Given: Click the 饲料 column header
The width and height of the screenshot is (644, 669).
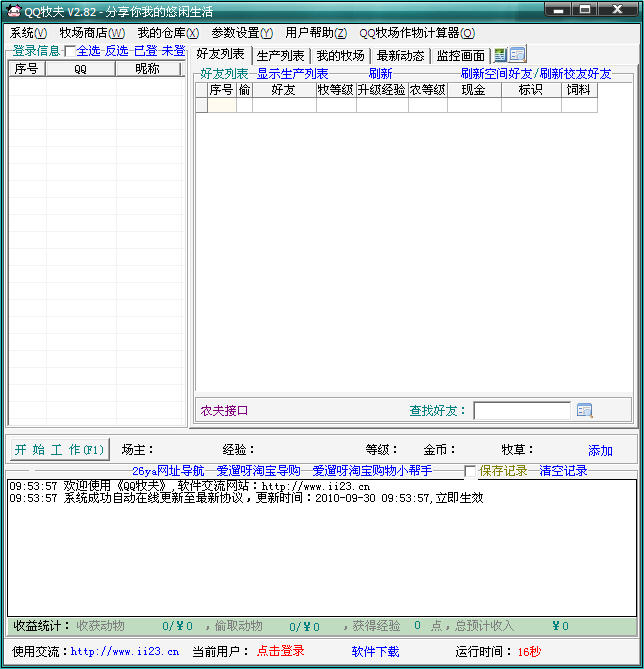Looking at the screenshot, I should (579, 90).
